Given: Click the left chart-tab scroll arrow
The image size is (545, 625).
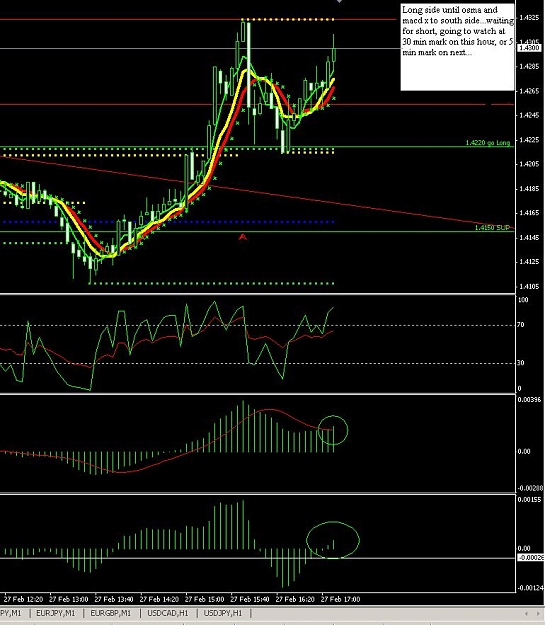Looking at the screenshot, I should coord(526,613).
